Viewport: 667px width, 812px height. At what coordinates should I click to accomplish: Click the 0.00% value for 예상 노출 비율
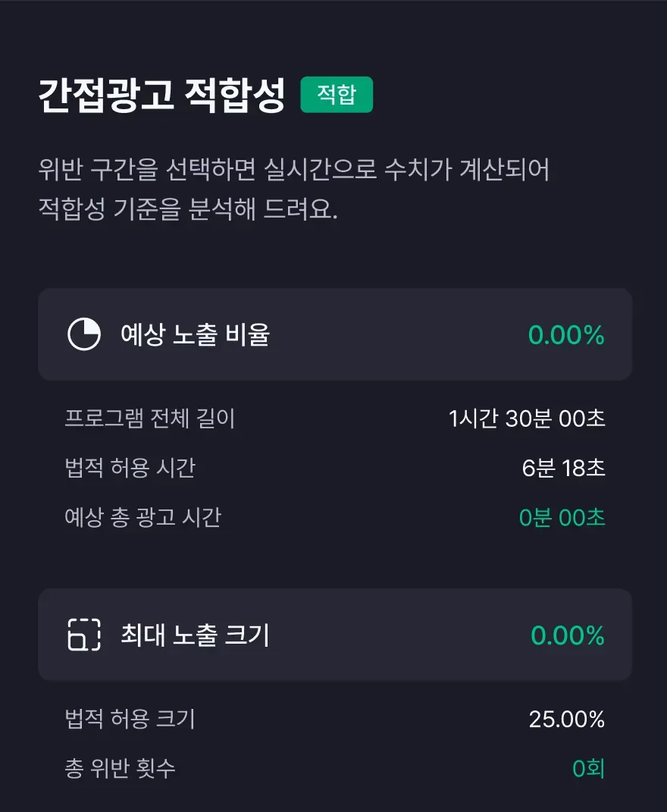[566, 335]
